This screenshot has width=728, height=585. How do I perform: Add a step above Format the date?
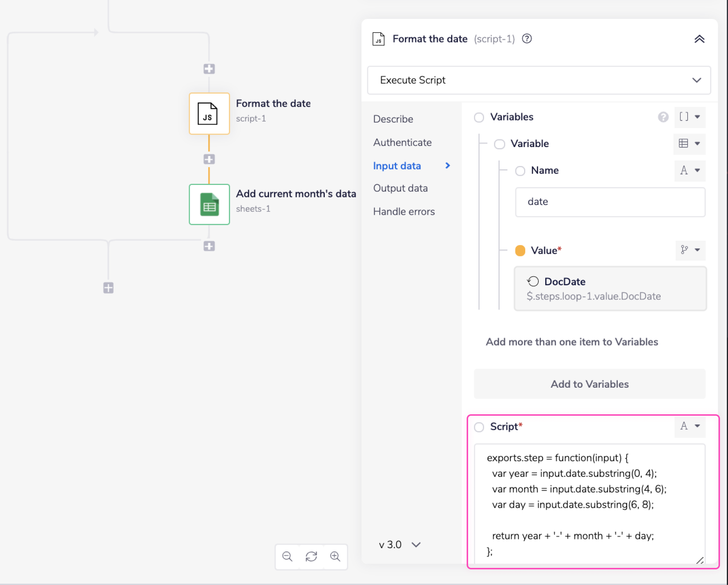point(209,69)
